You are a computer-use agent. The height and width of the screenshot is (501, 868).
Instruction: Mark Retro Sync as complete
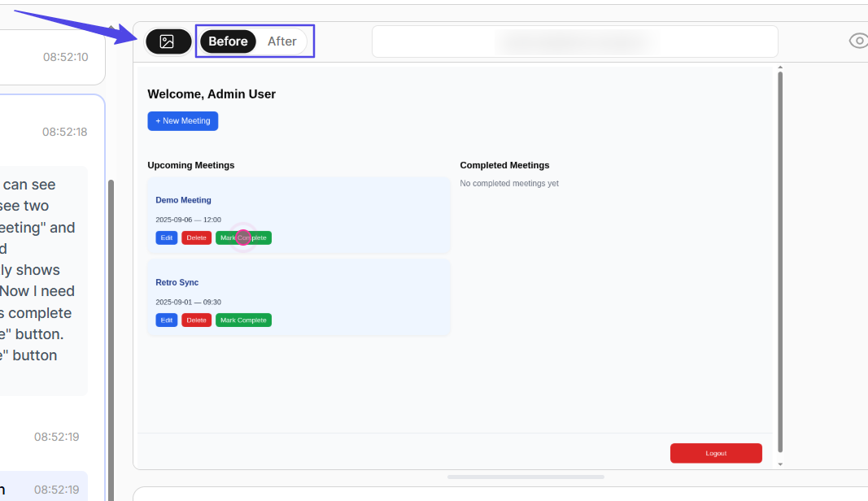[x=243, y=320]
